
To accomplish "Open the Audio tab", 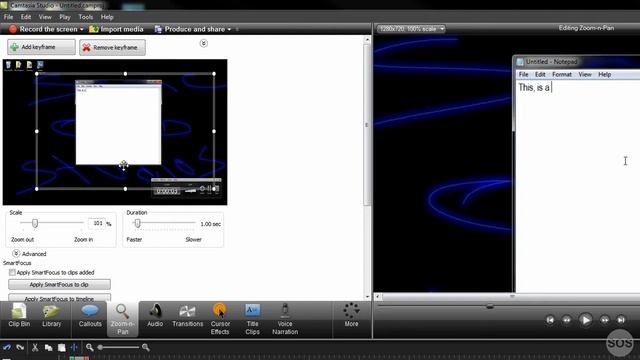I will [155, 315].
